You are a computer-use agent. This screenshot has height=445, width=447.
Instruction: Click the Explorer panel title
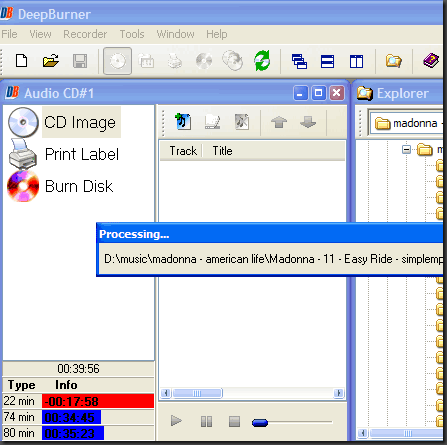[x=403, y=93]
